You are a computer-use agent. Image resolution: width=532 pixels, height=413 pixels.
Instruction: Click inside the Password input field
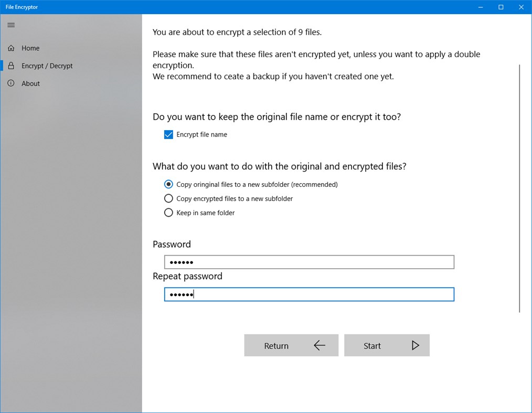[x=308, y=261]
